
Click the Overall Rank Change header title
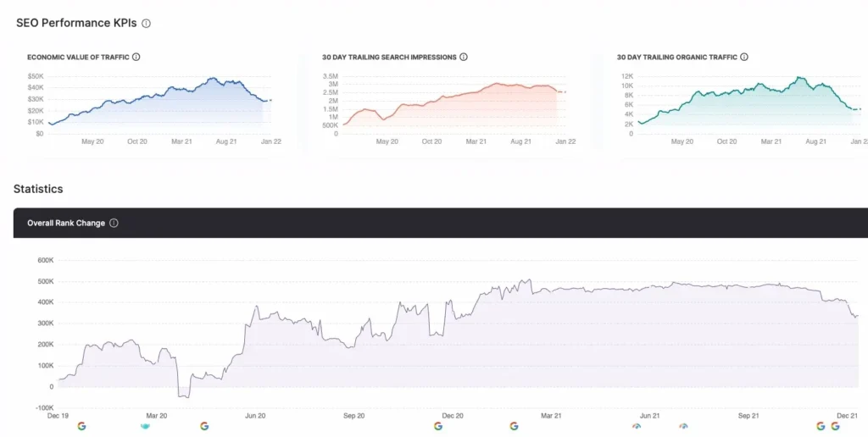(x=66, y=224)
